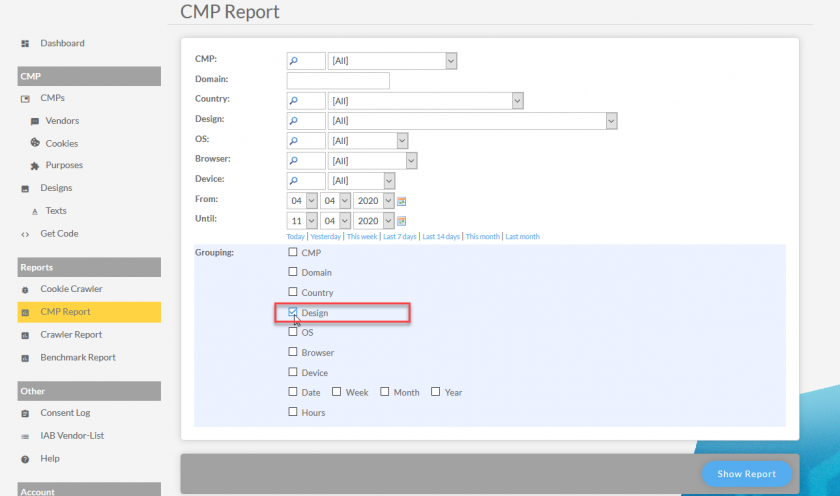The width and height of the screenshot is (840, 496).
Task: Click the IAB Vendor-List list icon
Action: tap(25, 437)
